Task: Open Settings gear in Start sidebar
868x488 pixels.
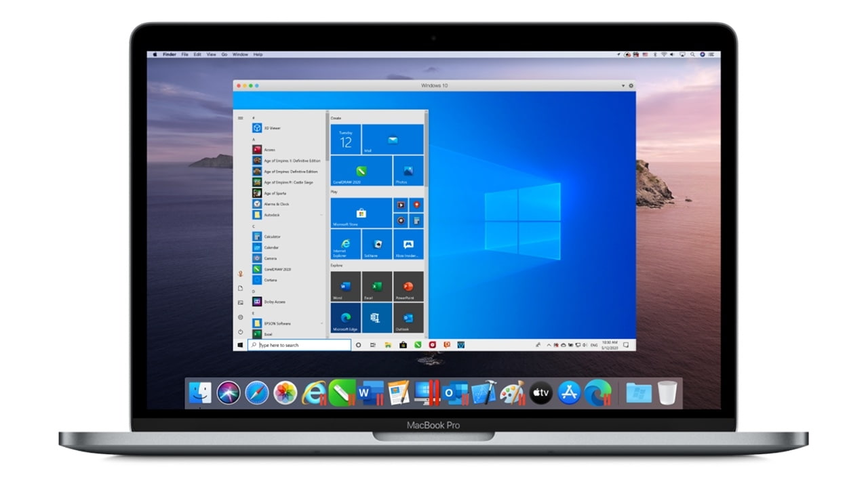Action: coord(240,317)
